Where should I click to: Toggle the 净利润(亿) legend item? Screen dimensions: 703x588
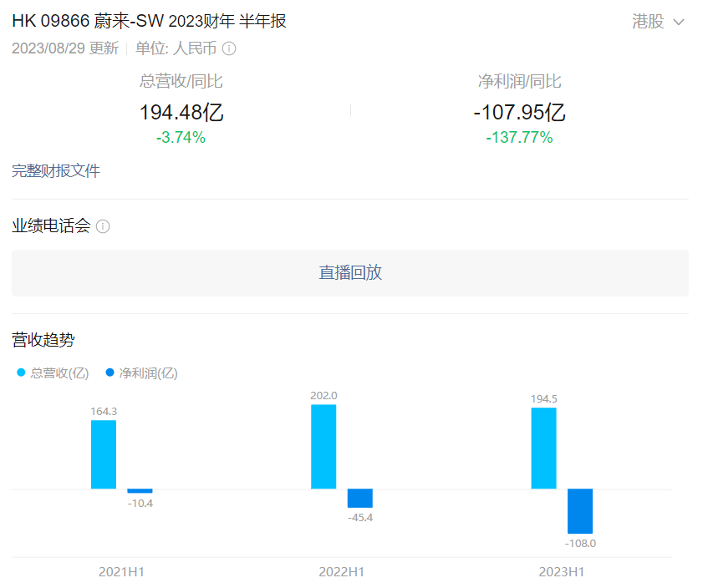coord(141,373)
